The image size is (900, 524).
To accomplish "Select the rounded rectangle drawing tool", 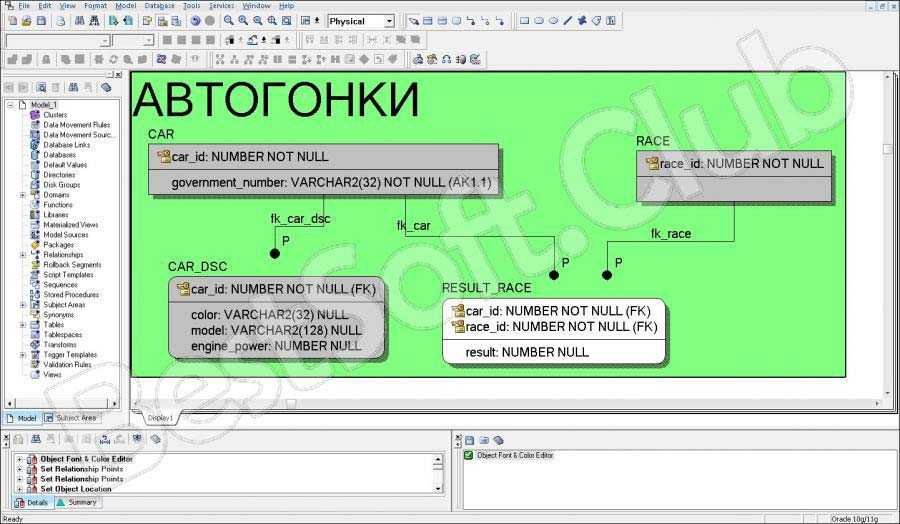I will click(x=538, y=21).
